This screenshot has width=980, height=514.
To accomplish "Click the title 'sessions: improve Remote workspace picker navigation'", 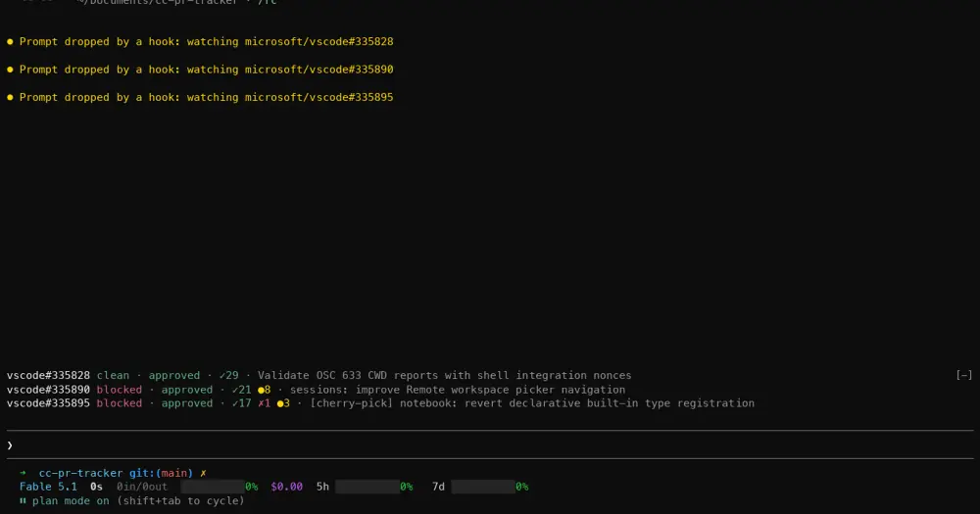I will 458,390.
